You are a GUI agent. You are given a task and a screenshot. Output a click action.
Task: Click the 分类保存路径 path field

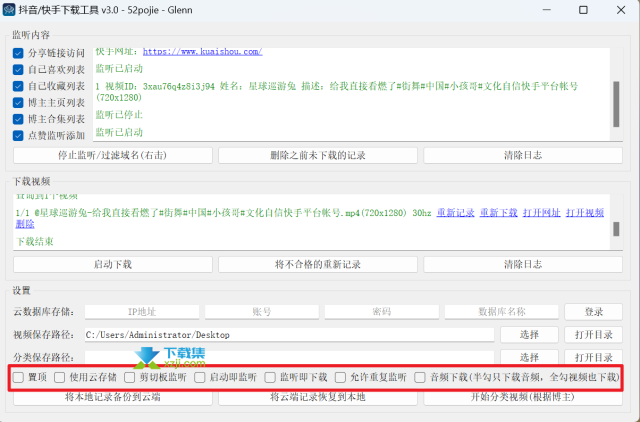[x=289, y=358]
